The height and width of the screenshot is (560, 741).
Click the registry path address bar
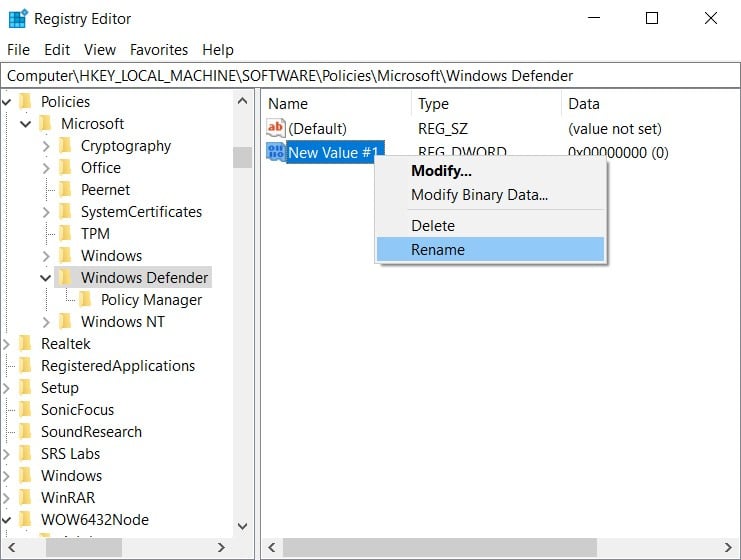click(370, 76)
